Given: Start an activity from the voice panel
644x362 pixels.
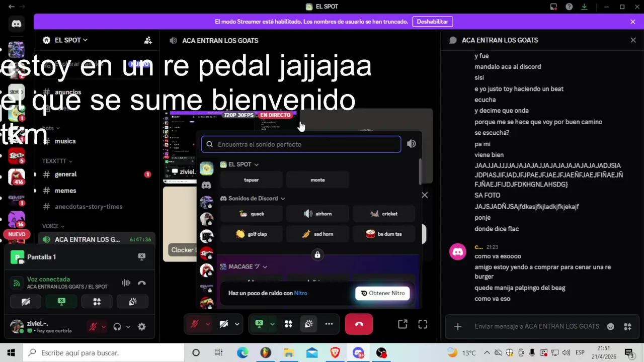Looking at the screenshot, I should (x=97, y=302).
